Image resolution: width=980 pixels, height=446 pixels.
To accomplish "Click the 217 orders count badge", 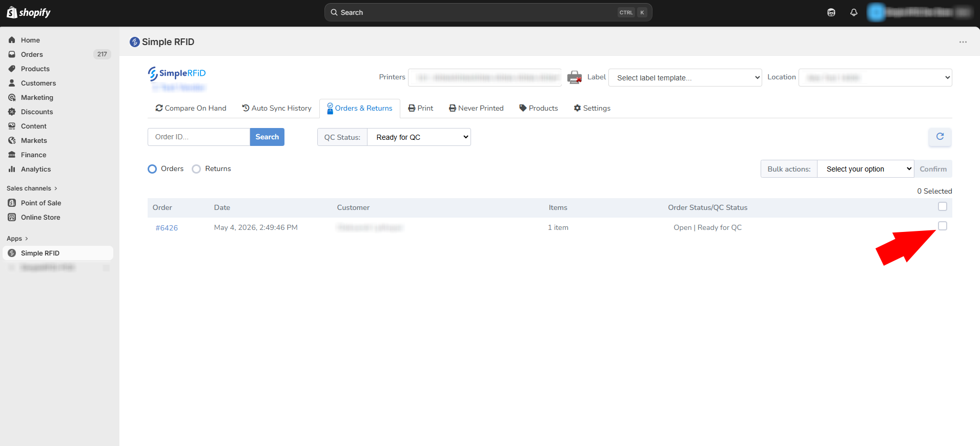I will pyautogui.click(x=102, y=54).
